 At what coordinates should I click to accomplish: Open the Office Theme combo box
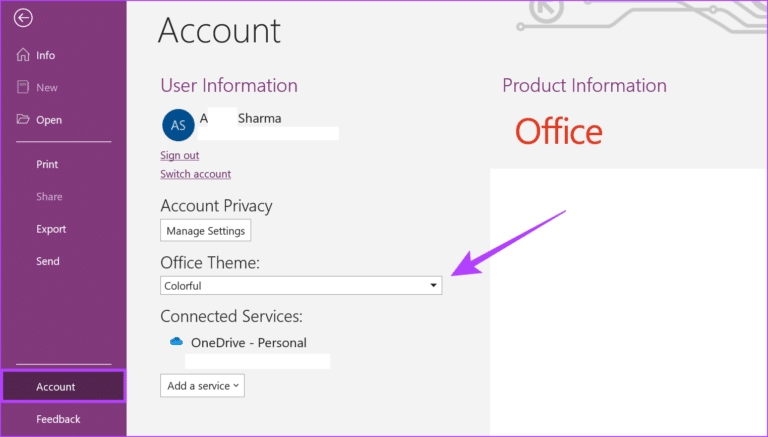301,286
